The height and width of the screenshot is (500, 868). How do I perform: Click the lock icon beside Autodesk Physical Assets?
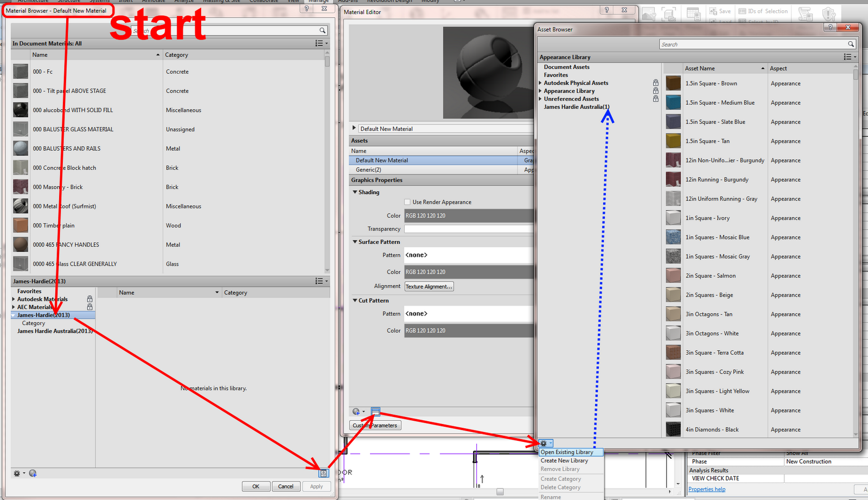point(655,83)
